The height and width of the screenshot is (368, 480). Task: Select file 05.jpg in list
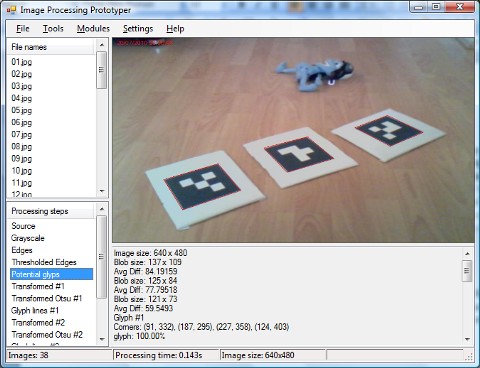point(22,110)
